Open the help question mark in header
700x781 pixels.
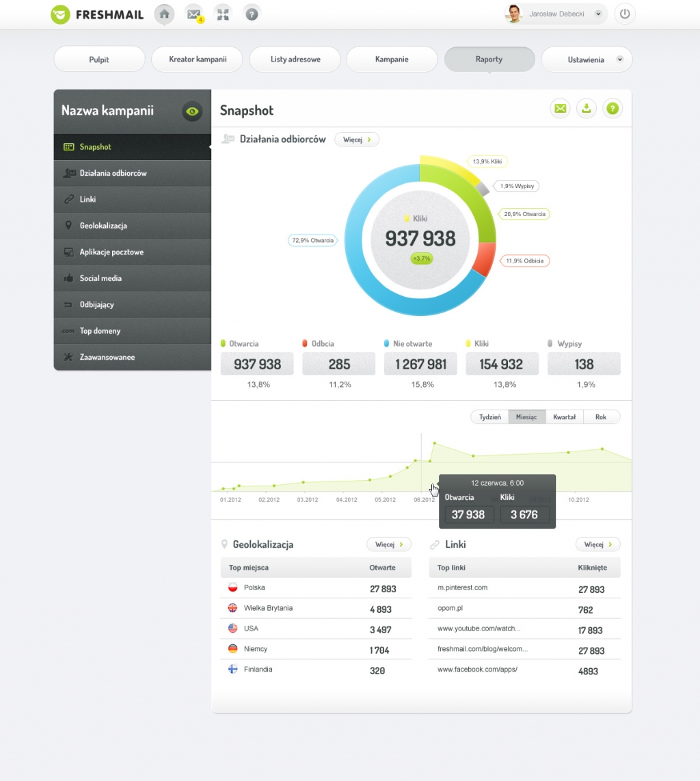tap(252, 14)
